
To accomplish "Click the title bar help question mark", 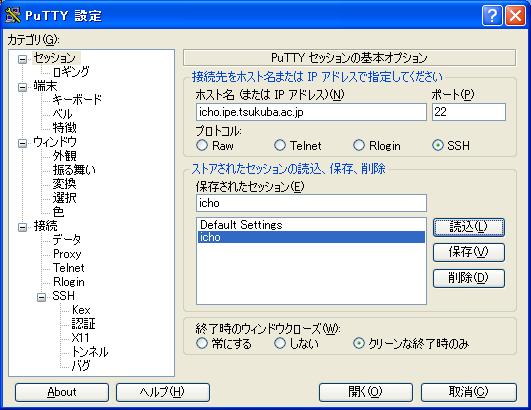I will tap(492, 16).
